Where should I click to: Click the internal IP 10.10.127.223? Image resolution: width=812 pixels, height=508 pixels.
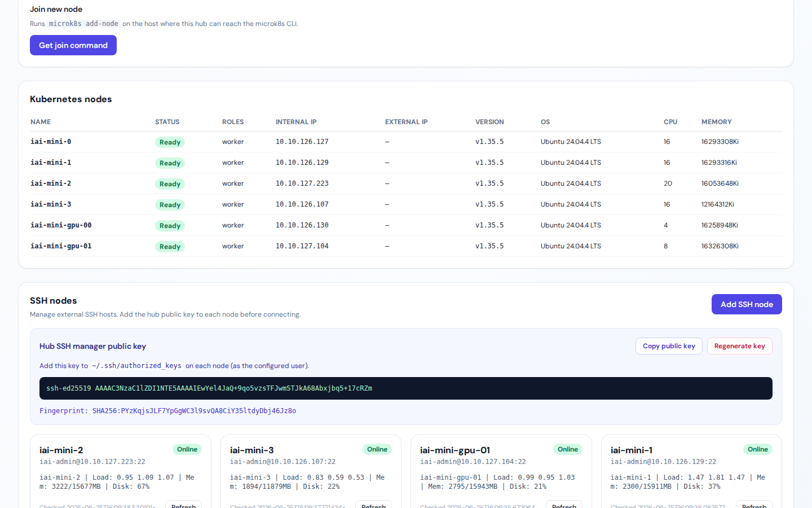pyautogui.click(x=302, y=183)
